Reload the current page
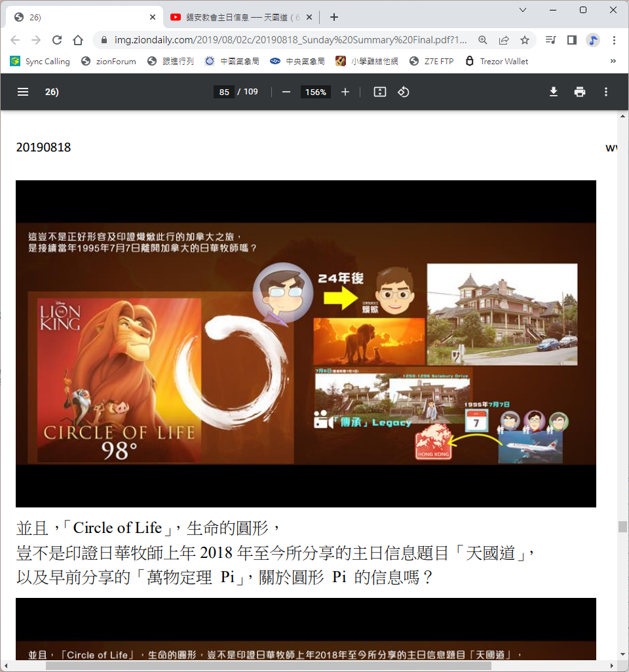Screen dimensions: 629x672 tap(57, 40)
